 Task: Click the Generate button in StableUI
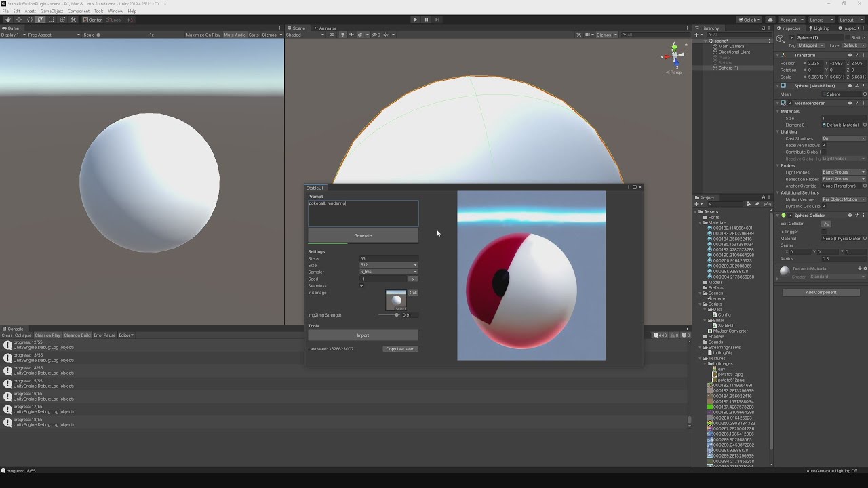[363, 235]
